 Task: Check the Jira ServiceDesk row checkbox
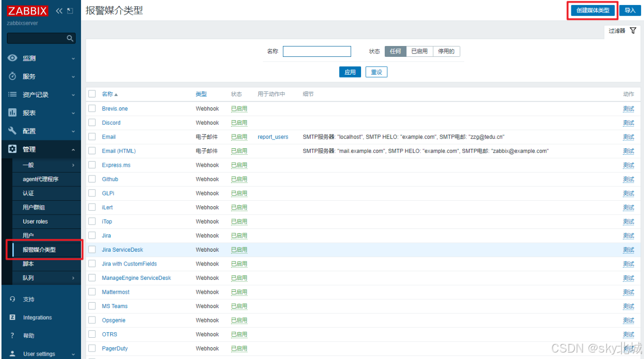[92, 250]
